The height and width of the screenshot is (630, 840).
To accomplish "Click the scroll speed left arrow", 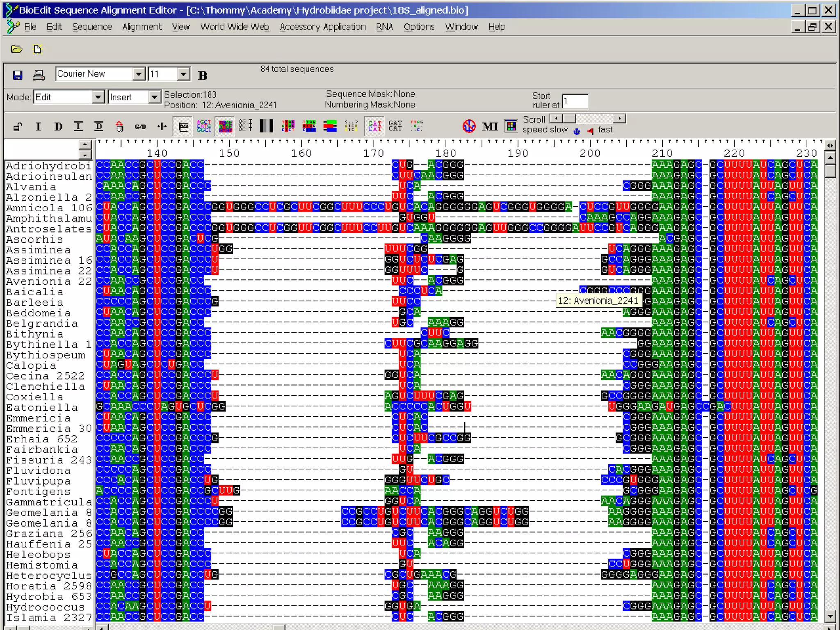I will (556, 119).
